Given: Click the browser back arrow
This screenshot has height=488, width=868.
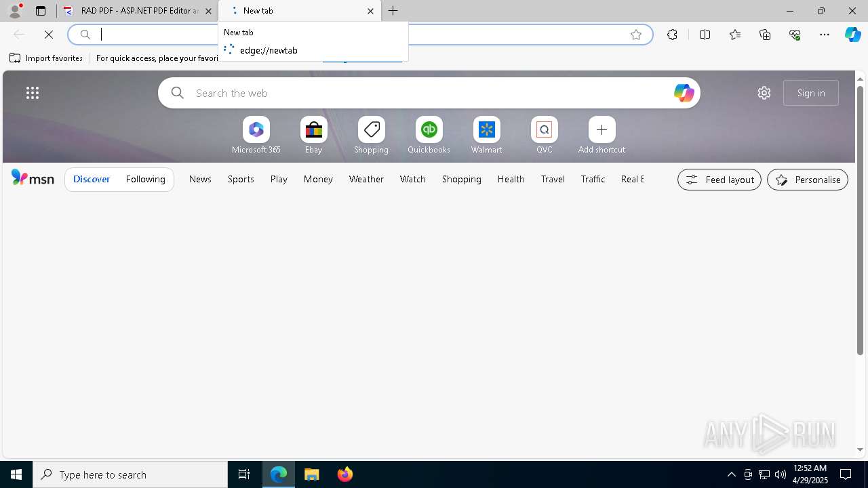Looking at the screenshot, I should [19, 35].
